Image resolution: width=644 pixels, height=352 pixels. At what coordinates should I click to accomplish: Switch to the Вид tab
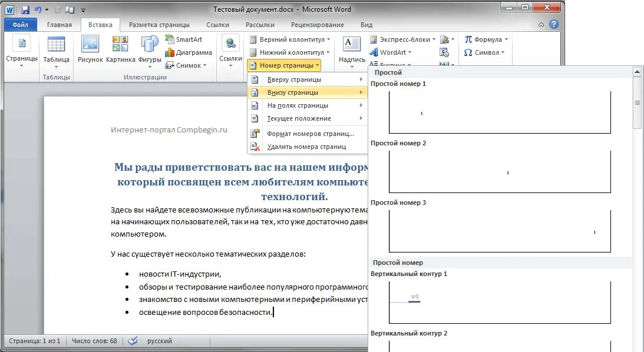366,25
